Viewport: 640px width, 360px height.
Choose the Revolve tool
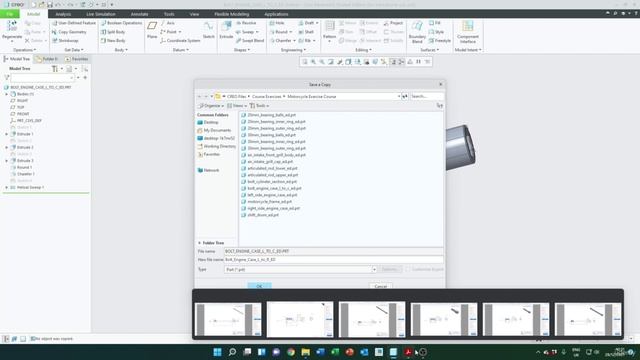click(246, 23)
